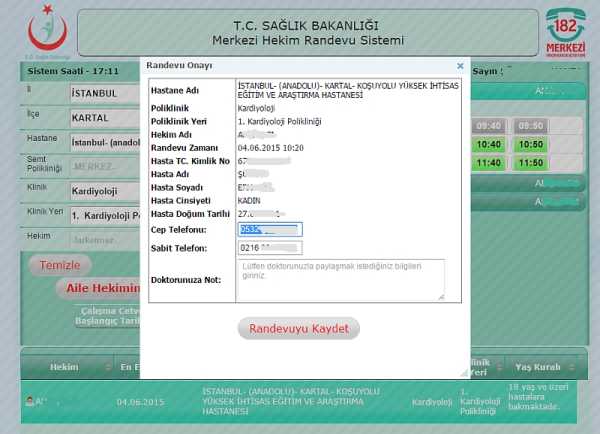The image size is (600, 434).
Task: Click the 04.06.2015 date in result row
Action: click(140, 402)
